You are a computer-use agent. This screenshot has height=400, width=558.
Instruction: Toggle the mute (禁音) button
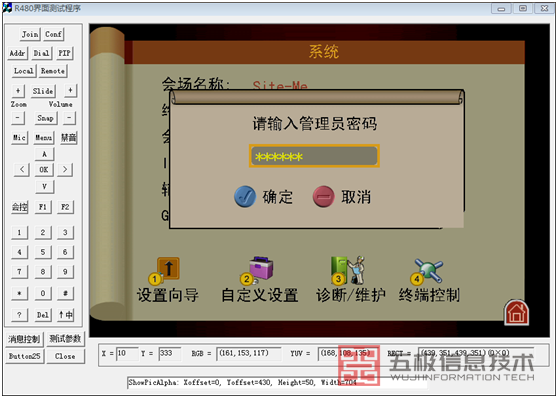(68, 137)
